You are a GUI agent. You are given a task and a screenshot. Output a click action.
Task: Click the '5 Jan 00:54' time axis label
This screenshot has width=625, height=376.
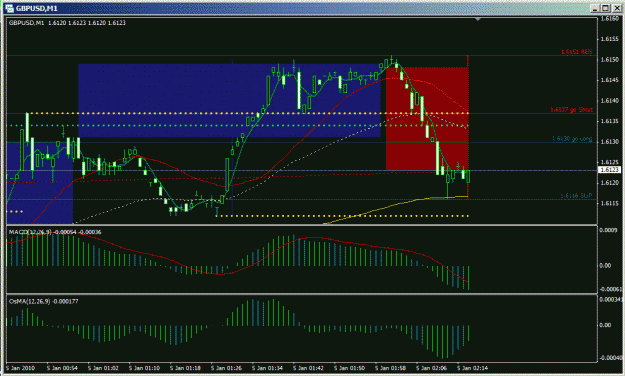63,368
